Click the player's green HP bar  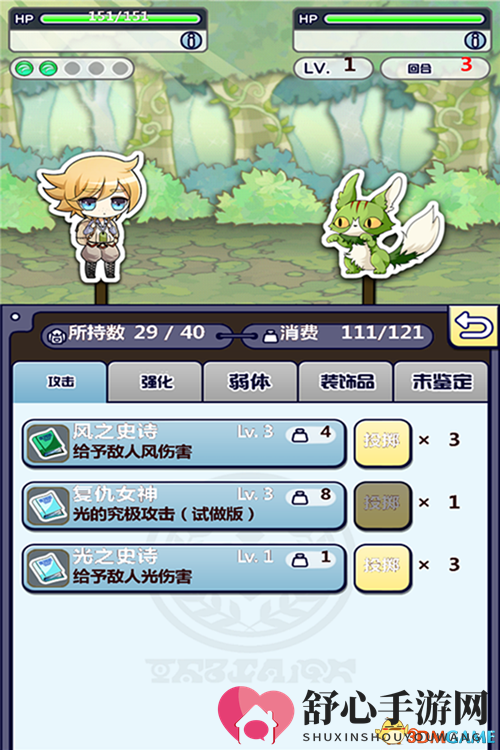(x=120, y=19)
